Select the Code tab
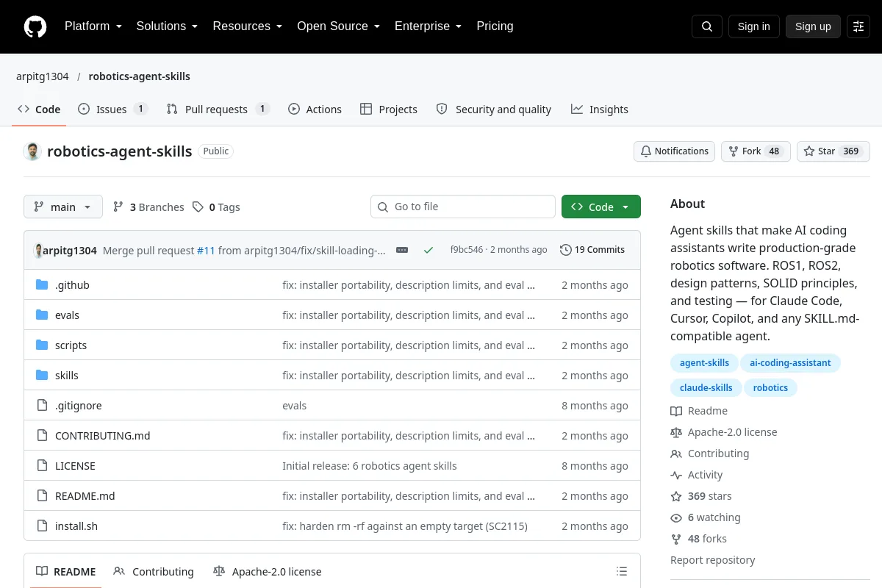 tap(39, 109)
